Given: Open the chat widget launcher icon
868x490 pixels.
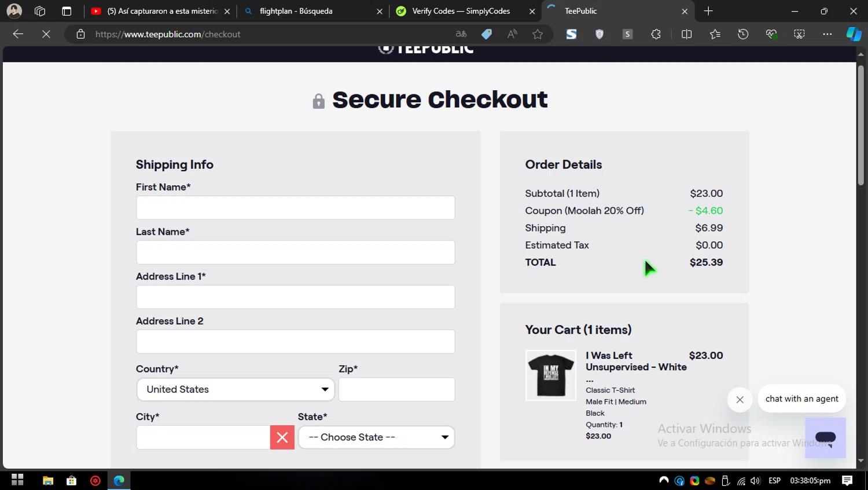Looking at the screenshot, I should [825, 438].
